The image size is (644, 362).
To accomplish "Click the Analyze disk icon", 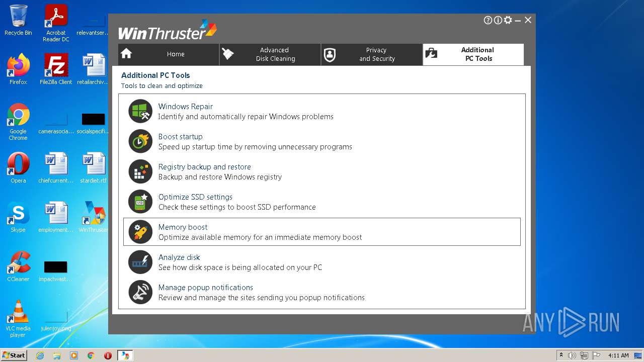I will pyautogui.click(x=140, y=262).
